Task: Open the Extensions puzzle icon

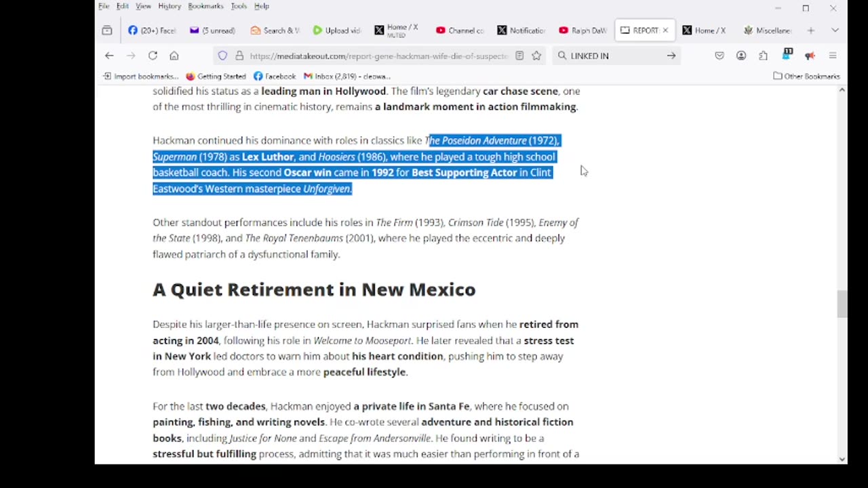Action: pyautogui.click(x=764, y=56)
